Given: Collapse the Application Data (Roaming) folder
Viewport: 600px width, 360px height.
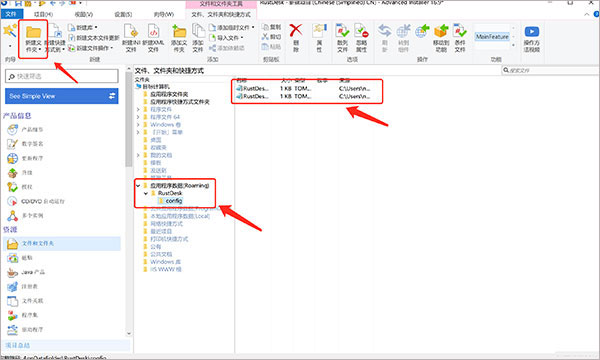Looking at the screenshot, I should pyautogui.click(x=138, y=186).
